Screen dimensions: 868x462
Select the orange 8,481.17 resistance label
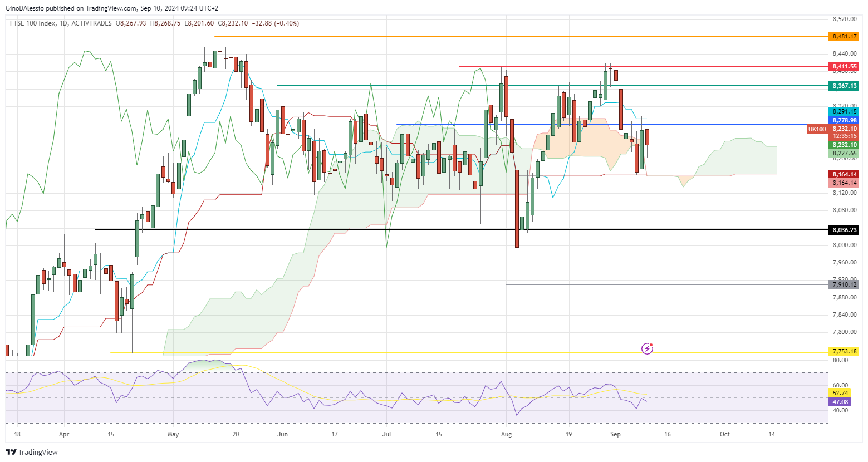[x=844, y=35]
